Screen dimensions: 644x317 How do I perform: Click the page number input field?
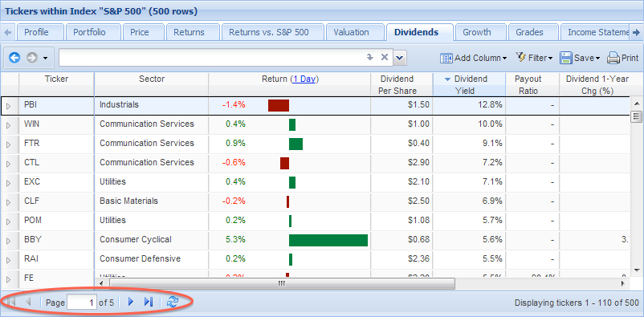pyautogui.click(x=83, y=303)
